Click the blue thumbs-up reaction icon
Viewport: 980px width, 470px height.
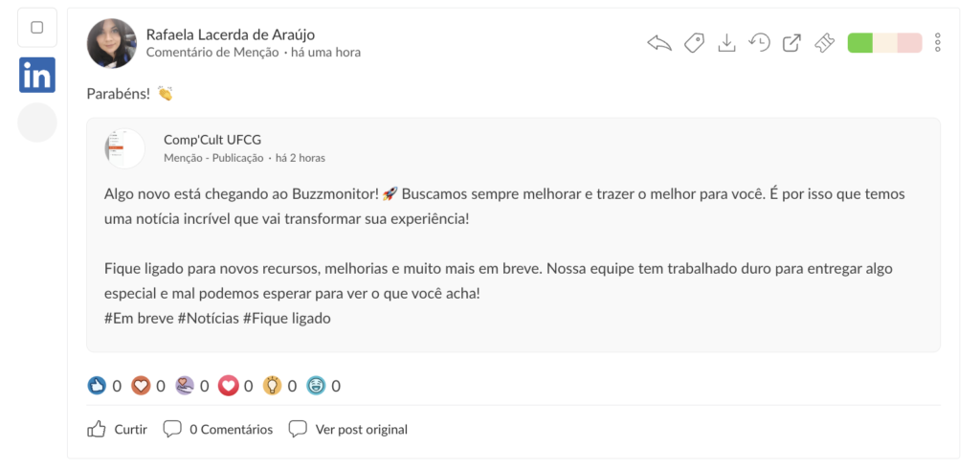[x=97, y=386]
